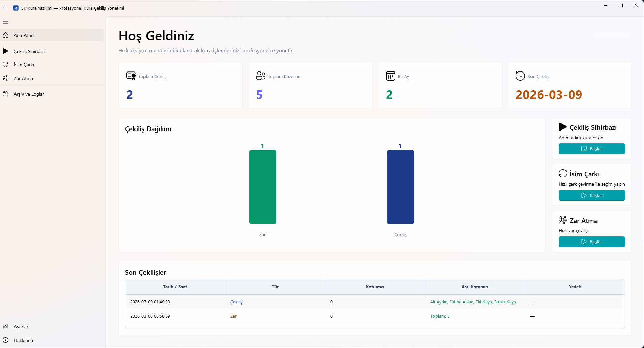Screen dimensions: 644x348
Task: Open Arşiv ve Loglar page
Action: (29, 94)
